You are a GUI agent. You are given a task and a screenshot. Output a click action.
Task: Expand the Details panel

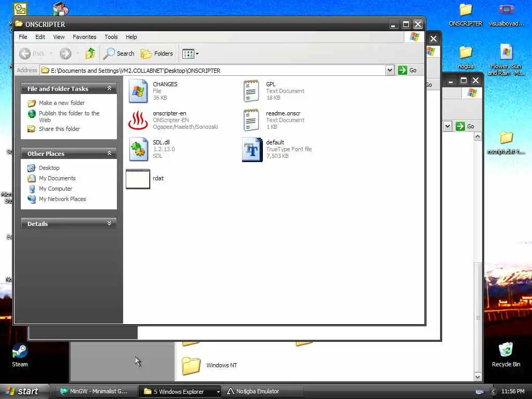tap(109, 223)
